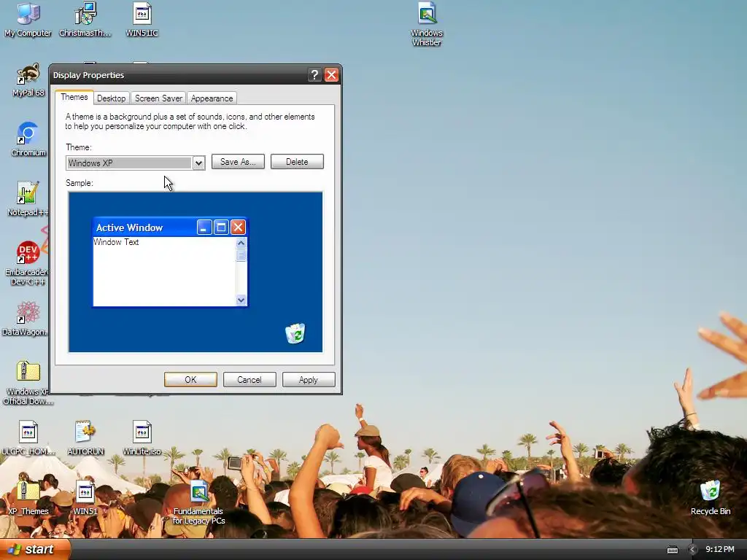
Task: Select the ChristmasTh... desktop icon
Action: [x=85, y=20]
